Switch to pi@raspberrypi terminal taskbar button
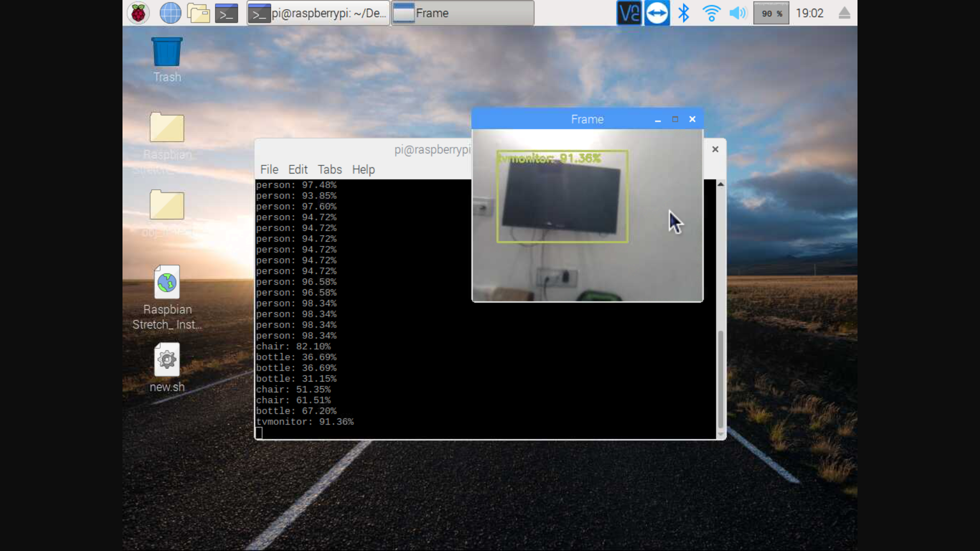The image size is (980, 551). pyautogui.click(x=318, y=13)
